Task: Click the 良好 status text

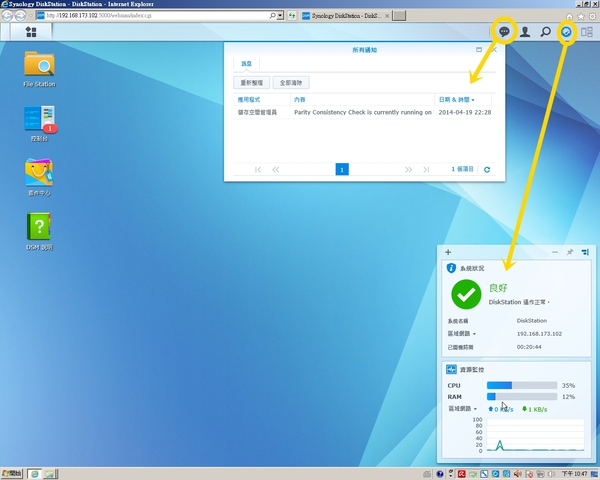Action: [x=498, y=288]
